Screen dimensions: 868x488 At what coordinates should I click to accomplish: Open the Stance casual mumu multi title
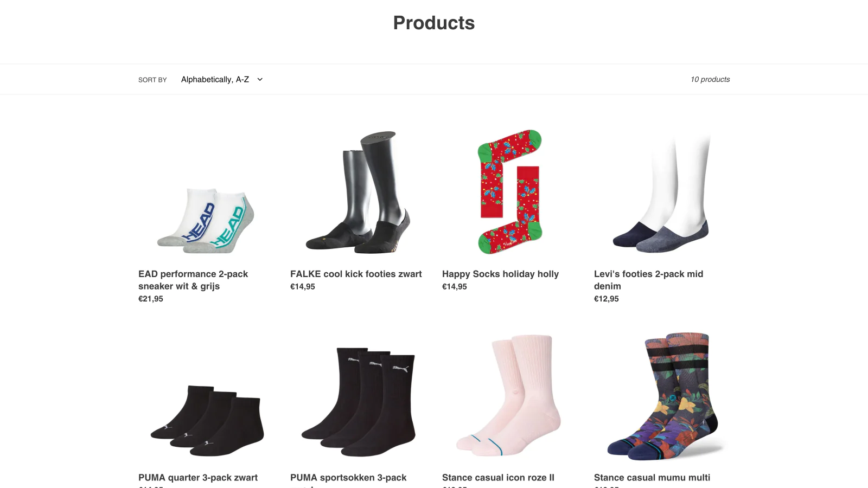coord(652,477)
